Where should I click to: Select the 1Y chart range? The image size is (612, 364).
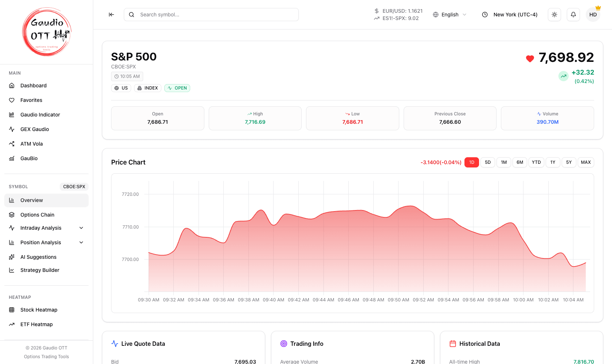pyautogui.click(x=553, y=162)
